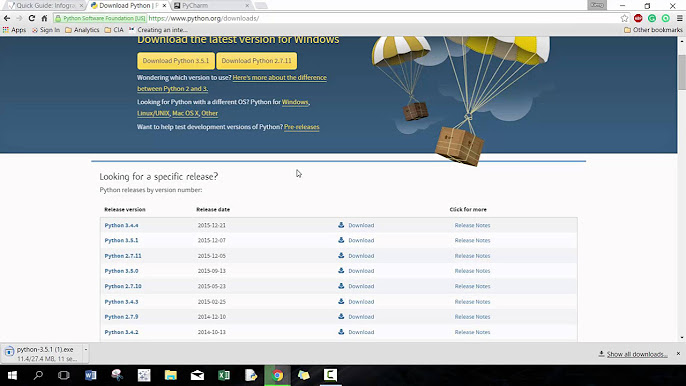Open the Analytics bookmarks folder
The width and height of the screenshot is (686, 386).
(x=82, y=30)
